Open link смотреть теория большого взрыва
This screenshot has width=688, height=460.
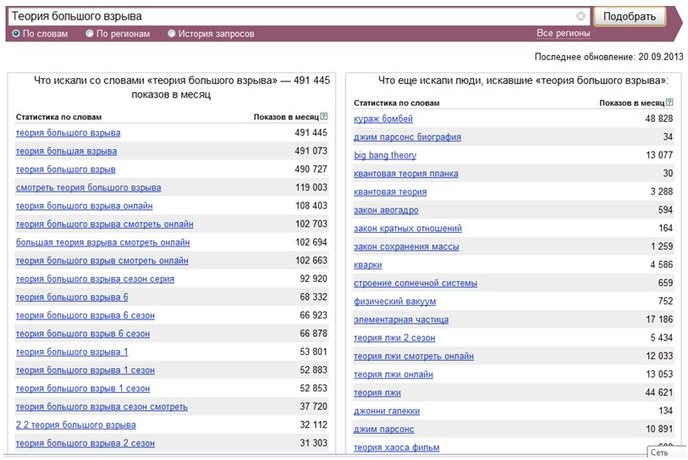(x=88, y=187)
